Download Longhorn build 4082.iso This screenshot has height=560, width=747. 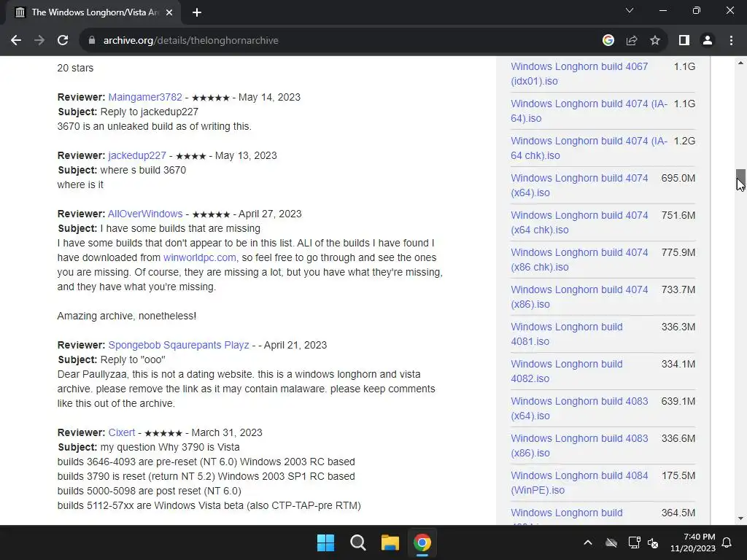click(566, 371)
